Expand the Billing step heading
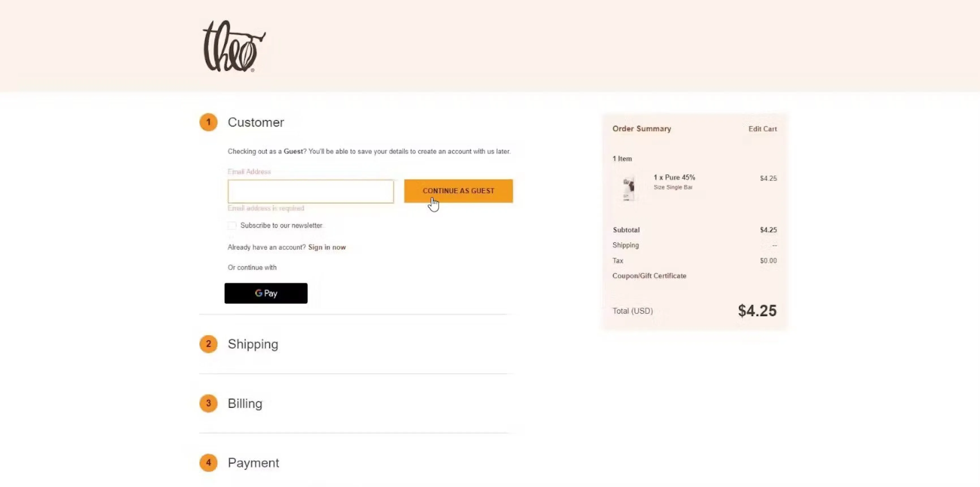The image size is (980, 487). (x=245, y=404)
